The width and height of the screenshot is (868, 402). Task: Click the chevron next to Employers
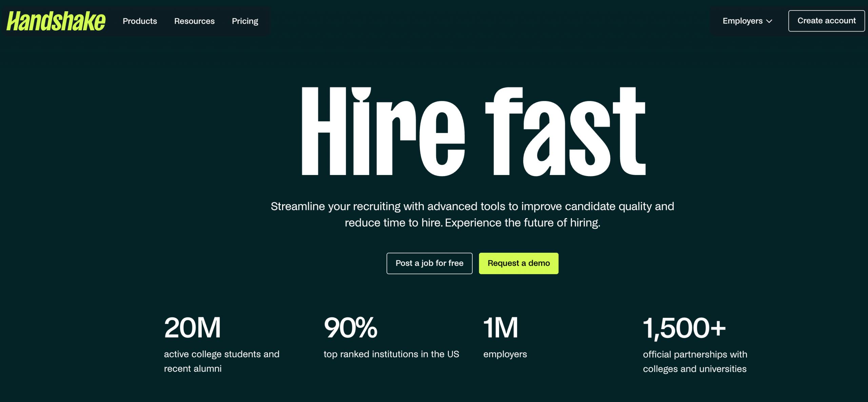point(769,21)
